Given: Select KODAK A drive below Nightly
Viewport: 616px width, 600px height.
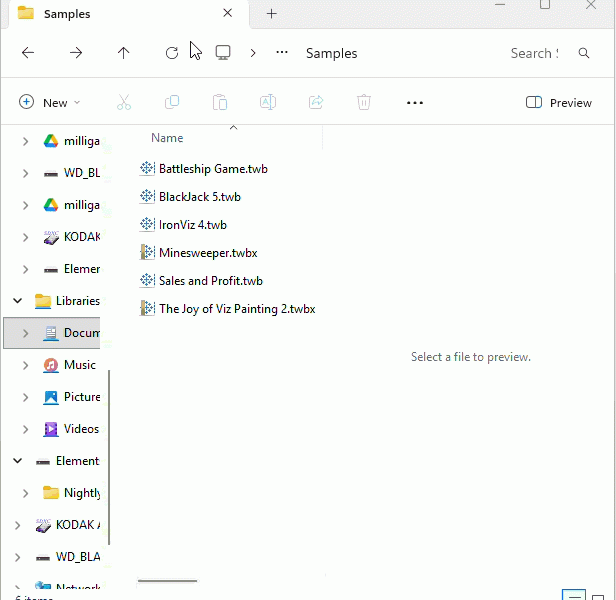Looking at the screenshot, I should [x=68, y=525].
